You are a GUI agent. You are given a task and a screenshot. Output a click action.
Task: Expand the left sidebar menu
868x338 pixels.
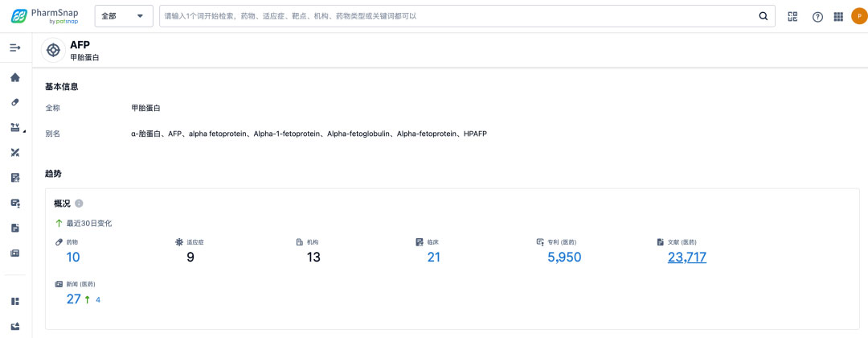(x=14, y=48)
